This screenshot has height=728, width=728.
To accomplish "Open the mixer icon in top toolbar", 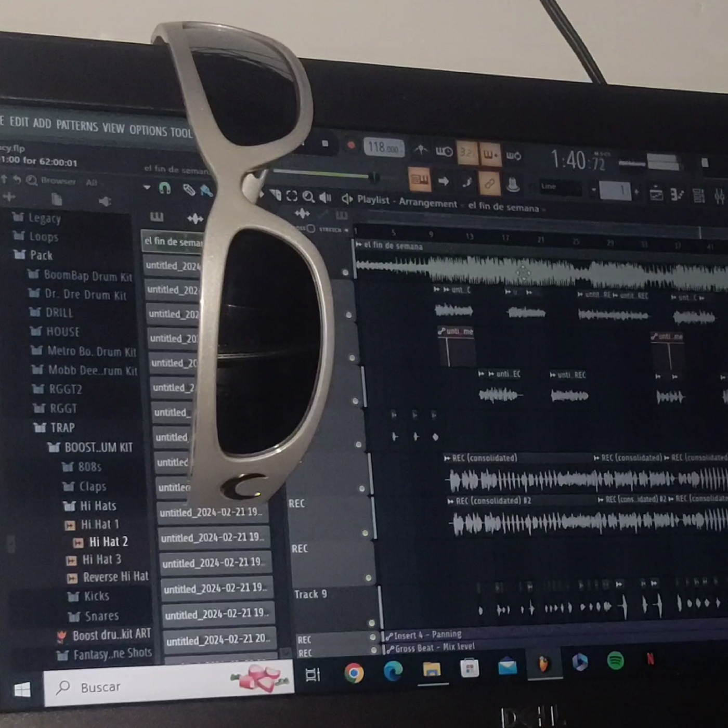I will tap(719, 196).
